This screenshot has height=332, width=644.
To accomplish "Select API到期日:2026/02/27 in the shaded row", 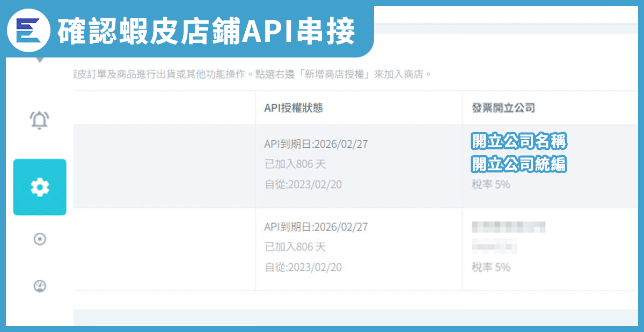I will pos(316,144).
